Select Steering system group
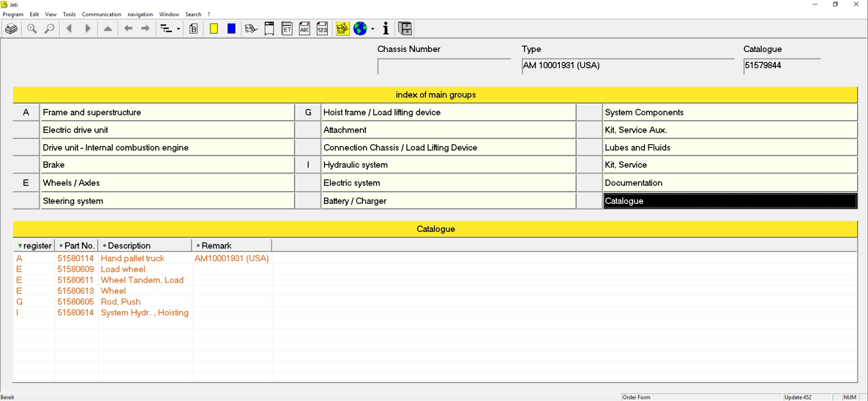Screen dimensions: 868x401 [x=167, y=200]
